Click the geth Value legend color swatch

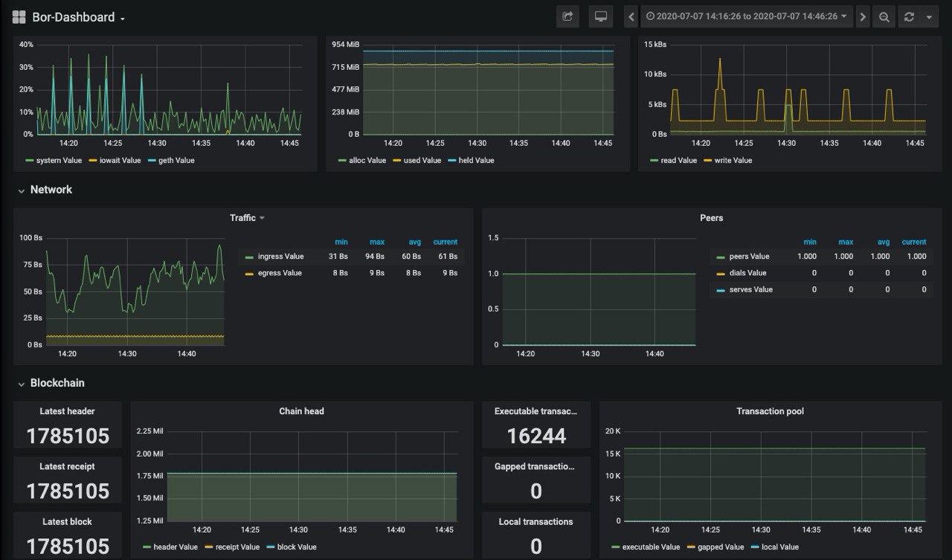(x=152, y=161)
